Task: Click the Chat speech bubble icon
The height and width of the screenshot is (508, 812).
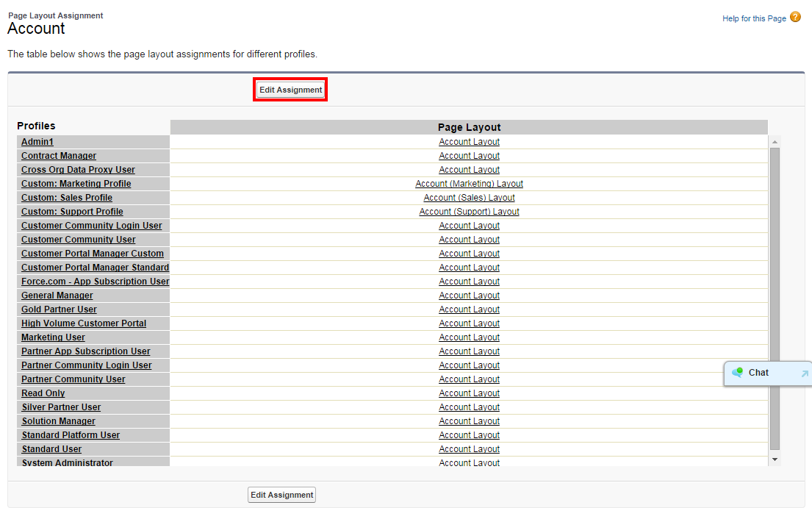Action: [x=737, y=373]
